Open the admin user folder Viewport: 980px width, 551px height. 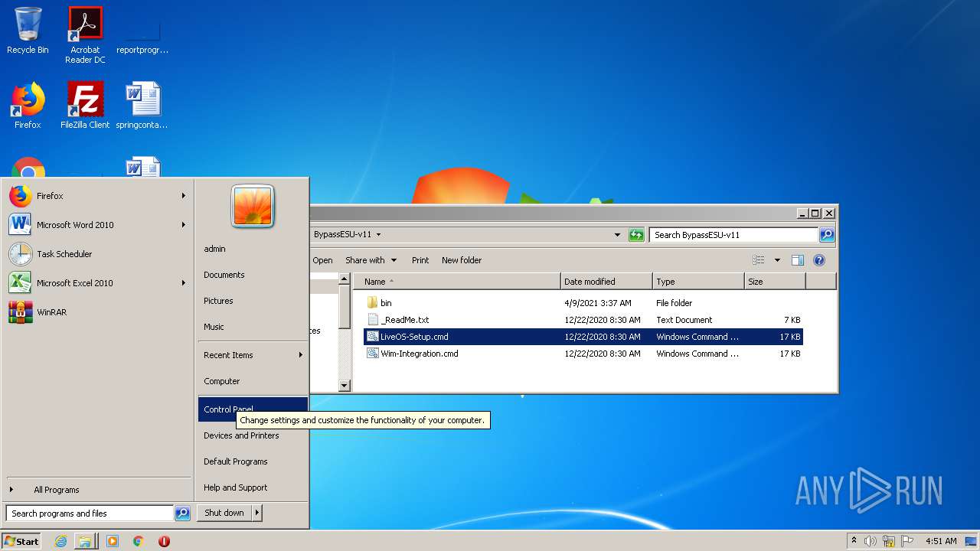(214, 249)
